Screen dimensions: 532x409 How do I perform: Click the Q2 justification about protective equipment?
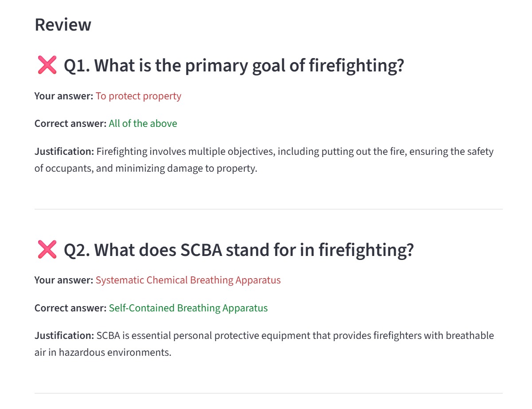pos(264,344)
